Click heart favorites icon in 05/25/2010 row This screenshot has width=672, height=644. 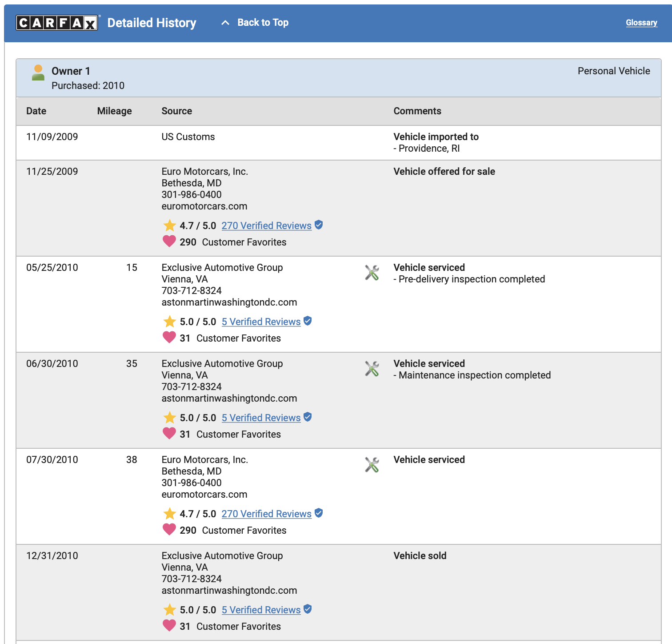point(169,338)
